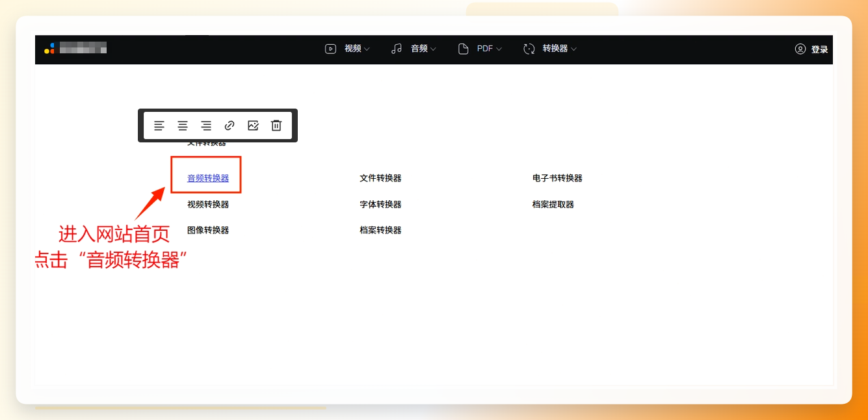The width and height of the screenshot is (868, 420).
Task: Click the music note icon in navbar
Action: pos(397,49)
